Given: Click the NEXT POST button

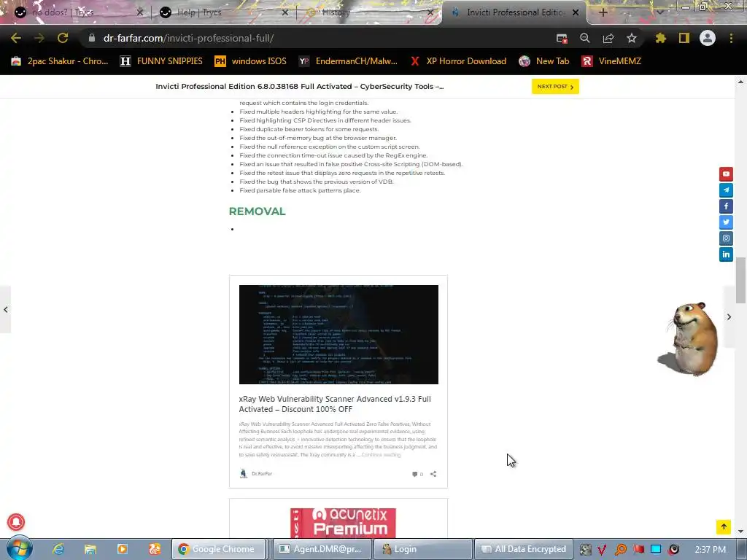Looking at the screenshot, I should click(555, 86).
